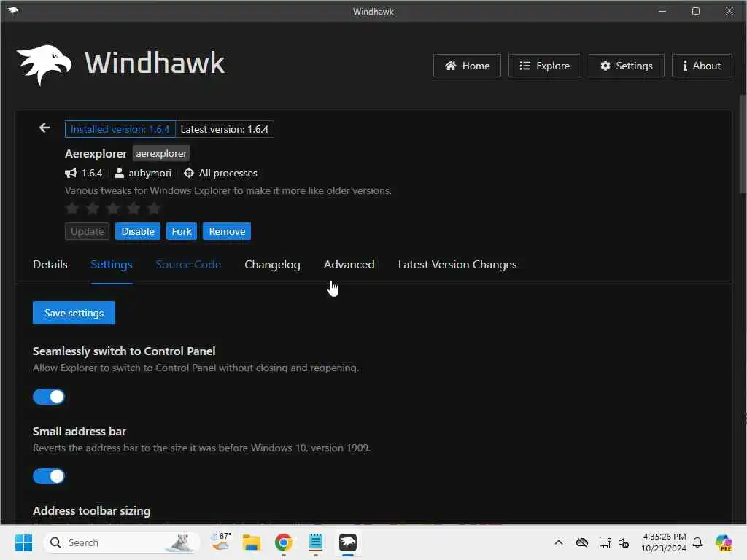Viewport: 747px width, 560px height.
Task: Select the mod Settings tab
Action: coord(112,265)
